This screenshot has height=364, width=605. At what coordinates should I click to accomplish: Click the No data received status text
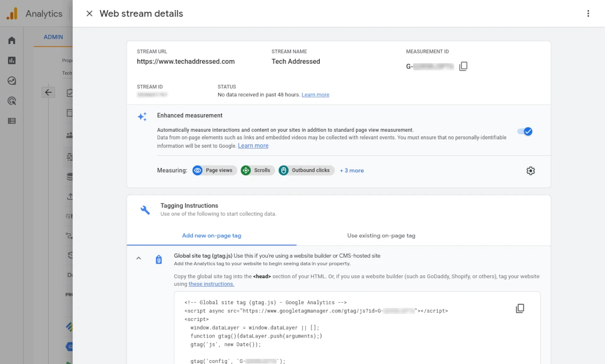pyautogui.click(x=259, y=95)
